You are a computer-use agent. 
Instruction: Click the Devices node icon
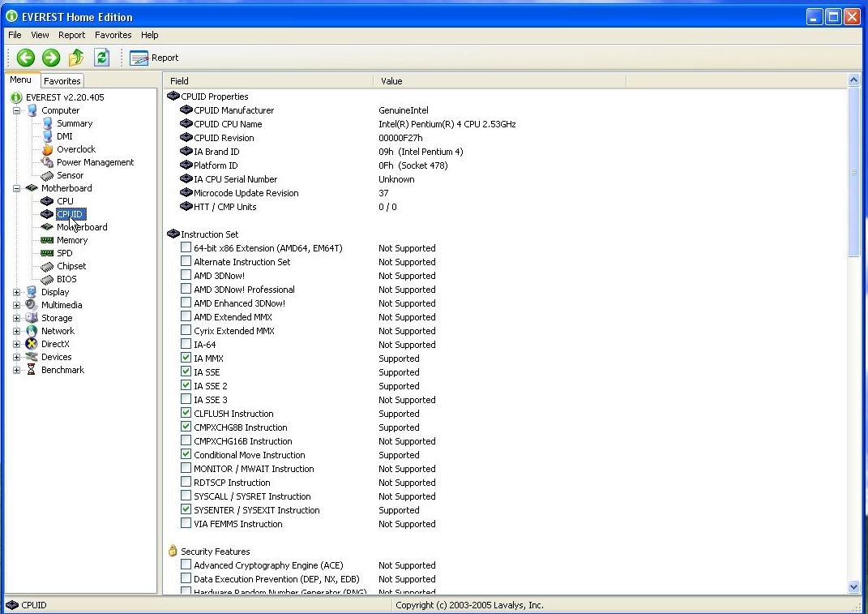(32, 357)
